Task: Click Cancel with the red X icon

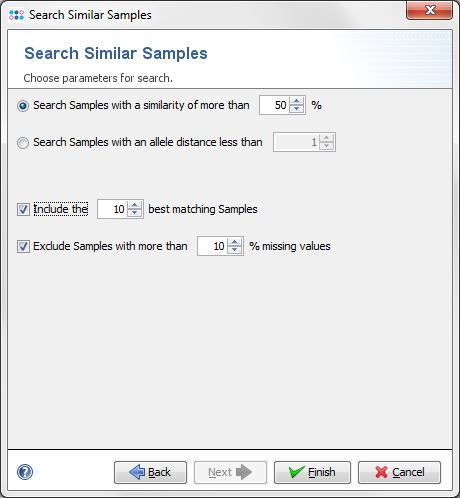Action: coord(399,472)
